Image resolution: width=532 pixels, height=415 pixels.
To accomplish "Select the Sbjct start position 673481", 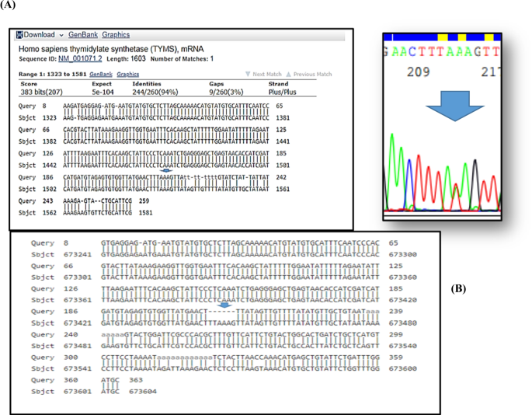I will [x=78, y=346].
